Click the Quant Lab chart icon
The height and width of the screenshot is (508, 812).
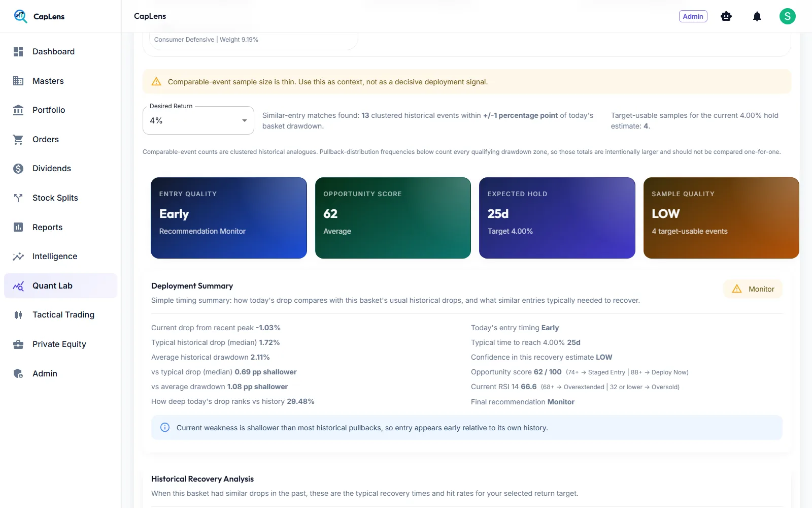tap(18, 286)
